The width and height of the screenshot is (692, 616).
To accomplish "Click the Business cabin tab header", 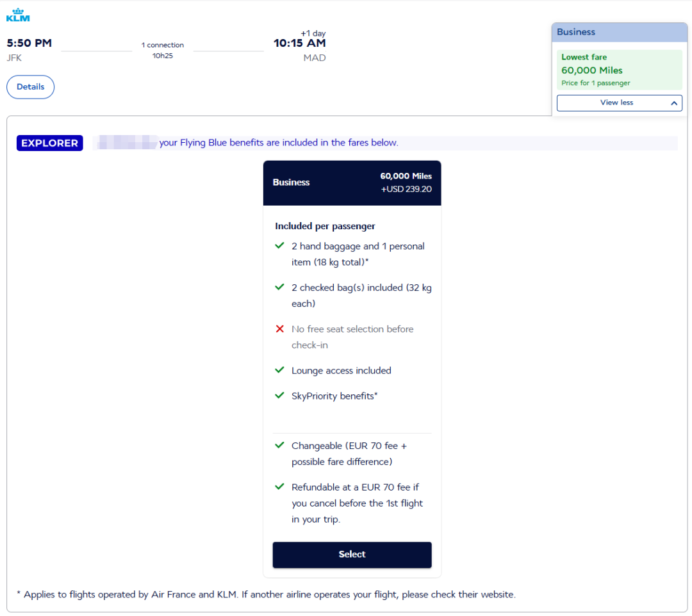I will click(x=619, y=32).
